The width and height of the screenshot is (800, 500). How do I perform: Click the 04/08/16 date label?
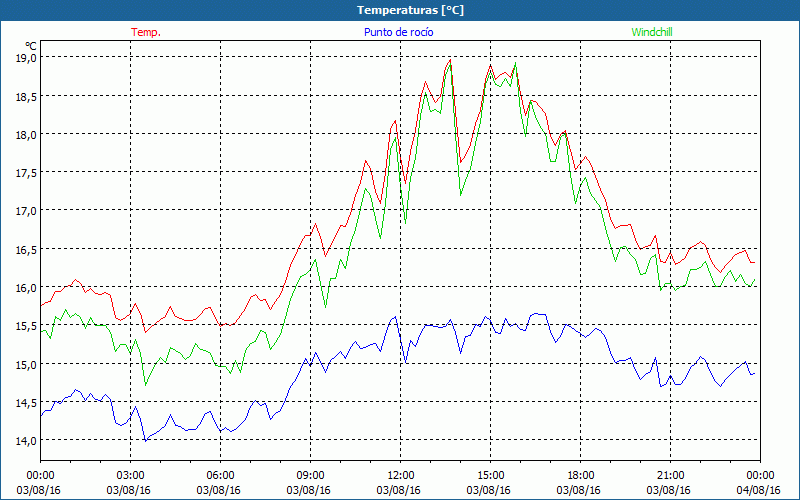click(759, 490)
